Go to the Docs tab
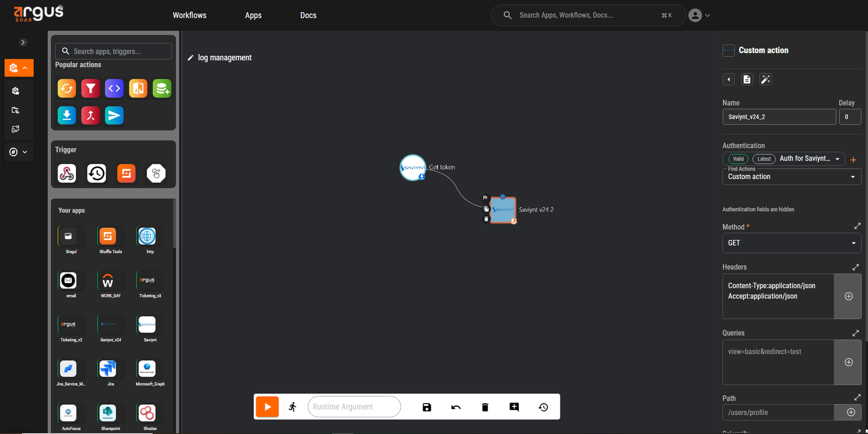The width and height of the screenshot is (868, 434). (308, 15)
